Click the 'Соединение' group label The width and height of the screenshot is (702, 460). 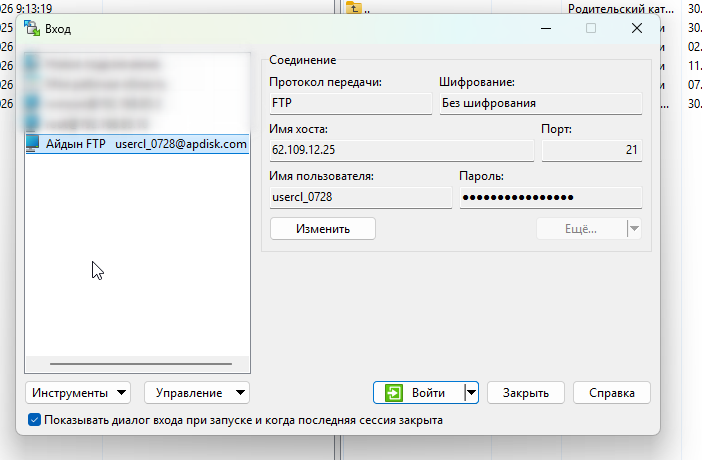[x=303, y=60]
